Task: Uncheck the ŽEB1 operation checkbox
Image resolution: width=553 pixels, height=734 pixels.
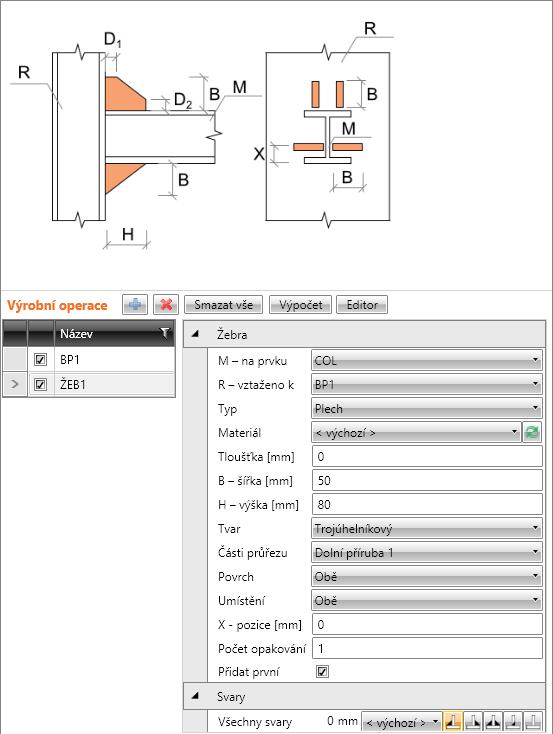Action: [40, 384]
